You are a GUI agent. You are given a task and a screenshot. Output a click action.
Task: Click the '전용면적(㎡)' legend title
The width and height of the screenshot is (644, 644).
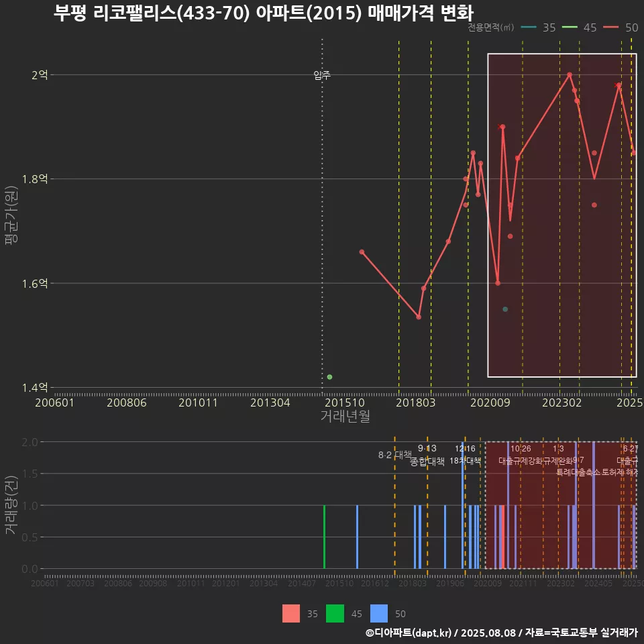(x=491, y=27)
